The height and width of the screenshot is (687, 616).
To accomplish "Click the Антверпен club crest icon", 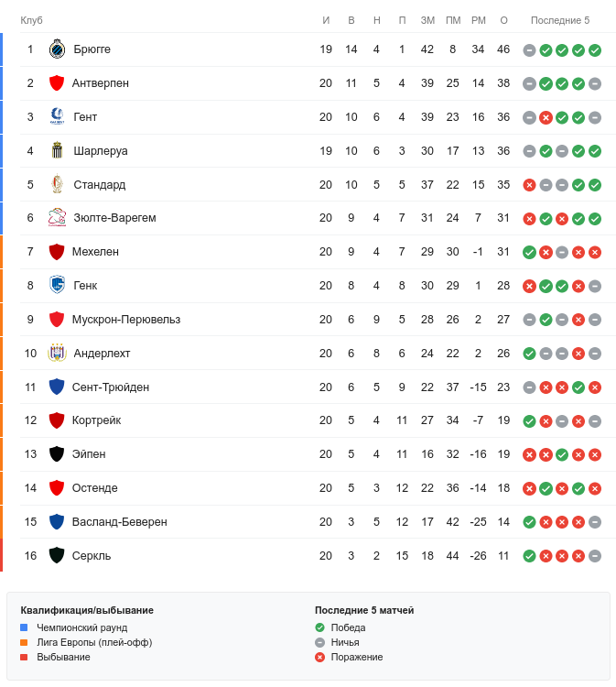I will point(57,83).
